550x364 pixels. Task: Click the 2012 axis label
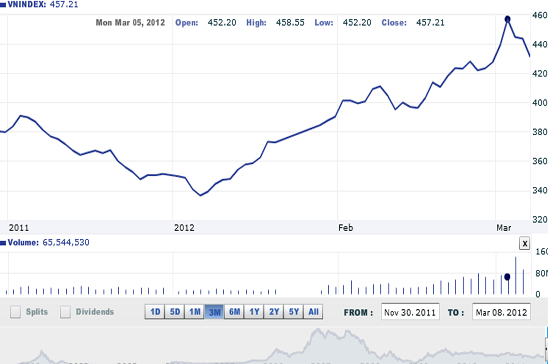(x=184, y=228)
